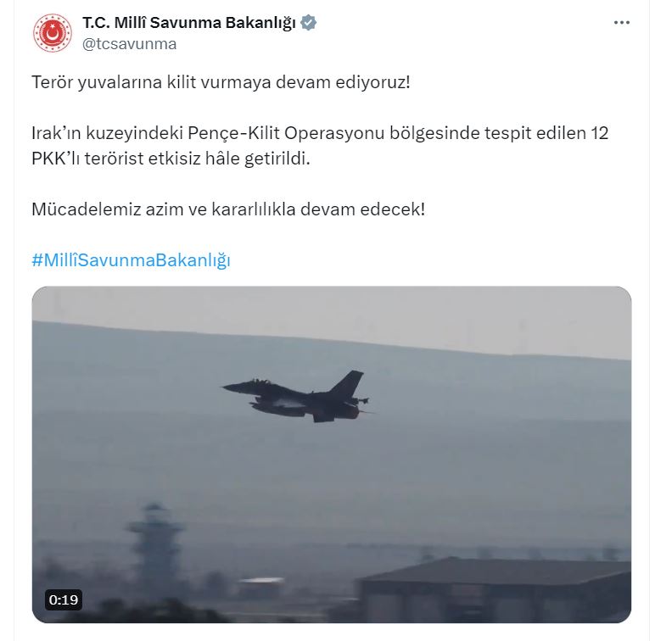Click "Mücadelemiz azim ve kararlılıkla devam edecek!"
Viewport: 672px width, 641px height.
(228, 209)
